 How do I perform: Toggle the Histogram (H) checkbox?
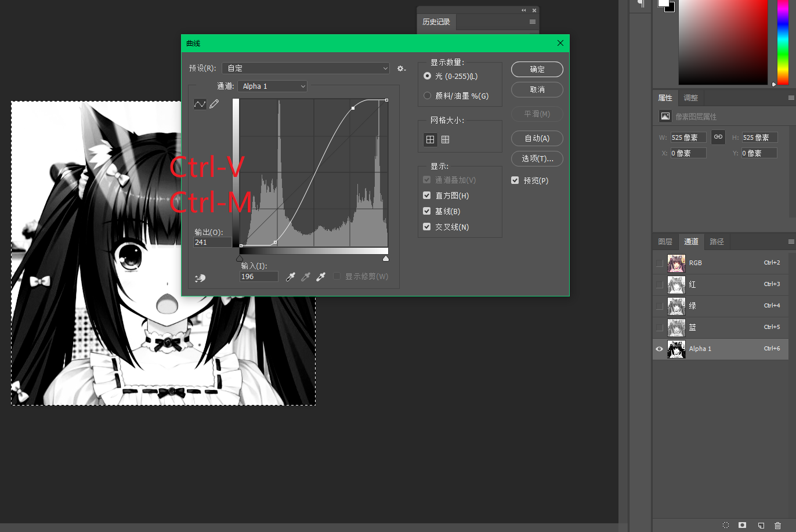(427, 196)
